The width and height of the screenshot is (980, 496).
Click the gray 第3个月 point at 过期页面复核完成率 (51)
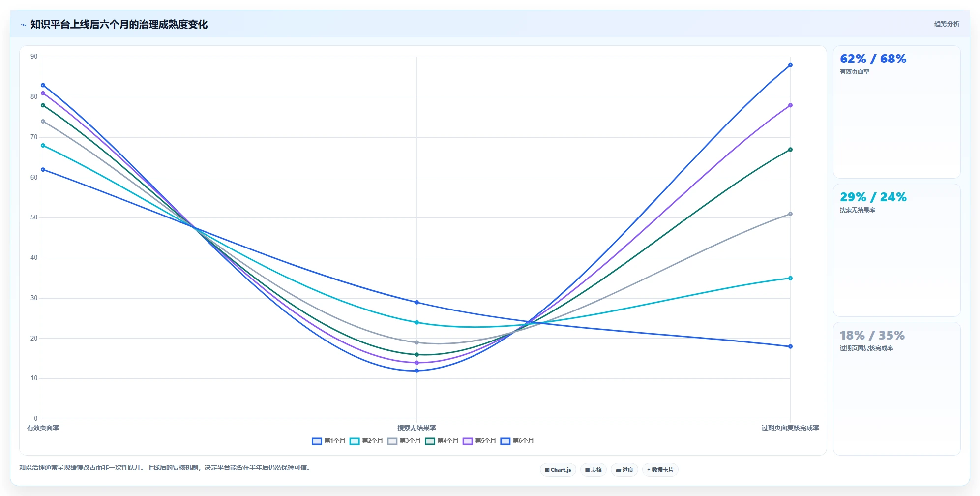pyautogui.click(x=790, y=214)
